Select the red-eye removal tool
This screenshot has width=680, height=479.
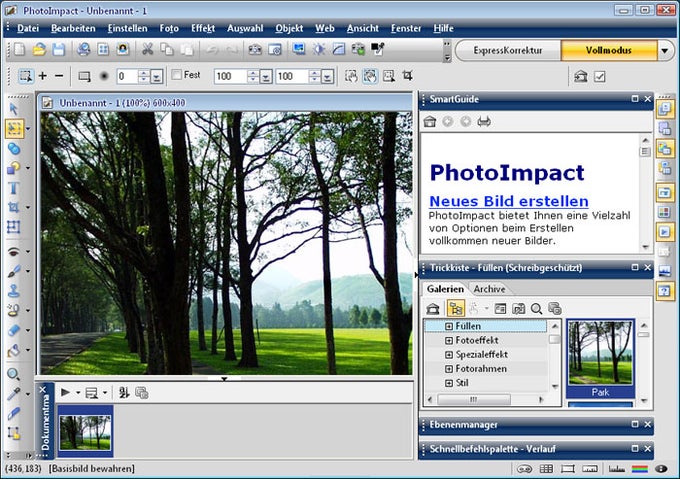pos(13,251)
